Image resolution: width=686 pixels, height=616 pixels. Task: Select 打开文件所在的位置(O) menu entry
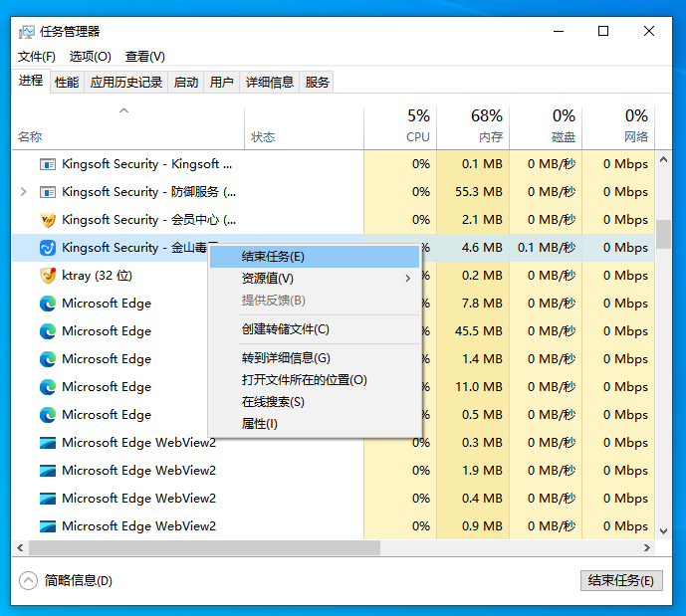point(315,380)
